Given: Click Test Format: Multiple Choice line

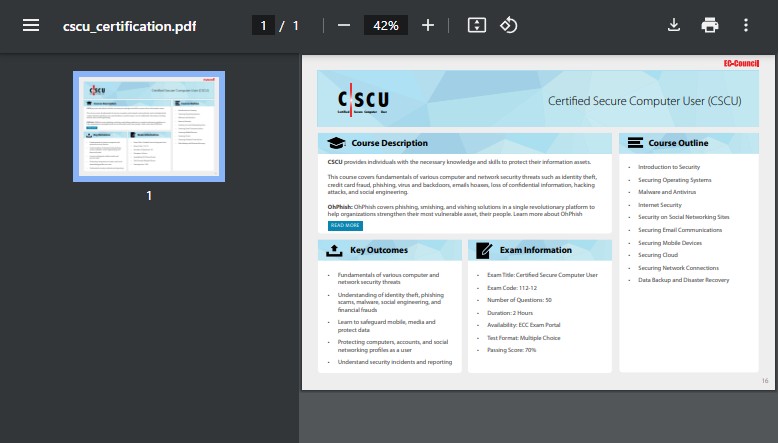Looking at the screenshot, I should pos(523,338).
